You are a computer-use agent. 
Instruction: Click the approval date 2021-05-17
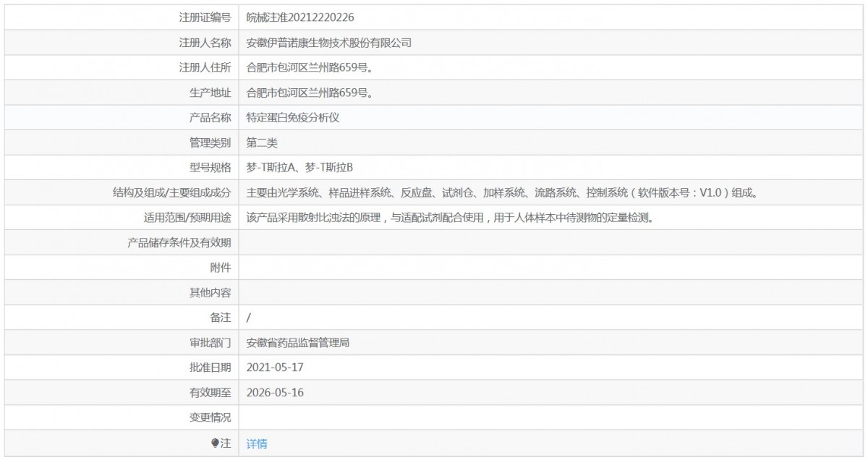click(275, 367)
